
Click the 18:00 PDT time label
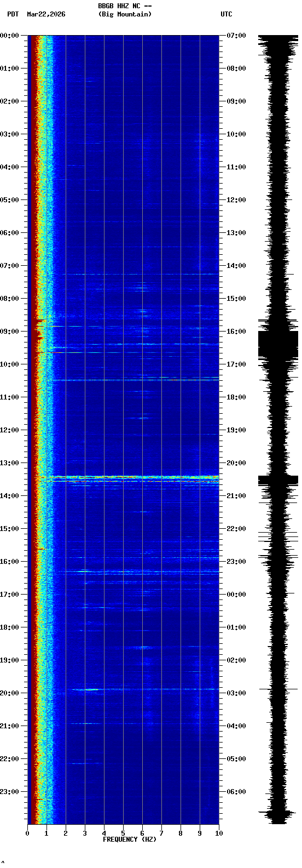click(x=9, y=627)
